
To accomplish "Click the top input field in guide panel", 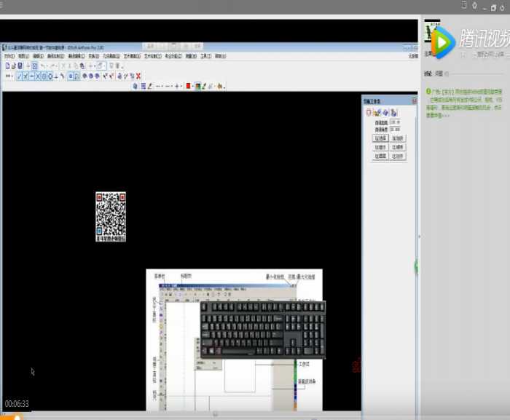I will (395, 122).
